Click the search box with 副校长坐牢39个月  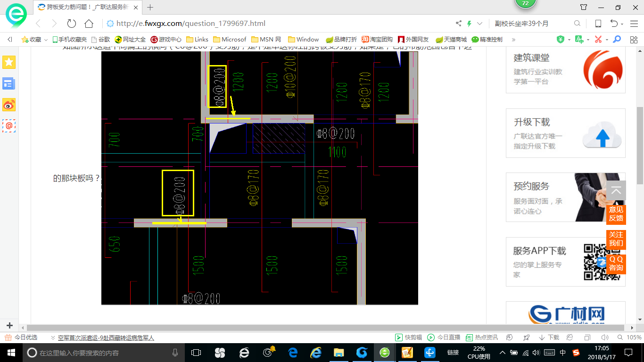coord(532,24)
